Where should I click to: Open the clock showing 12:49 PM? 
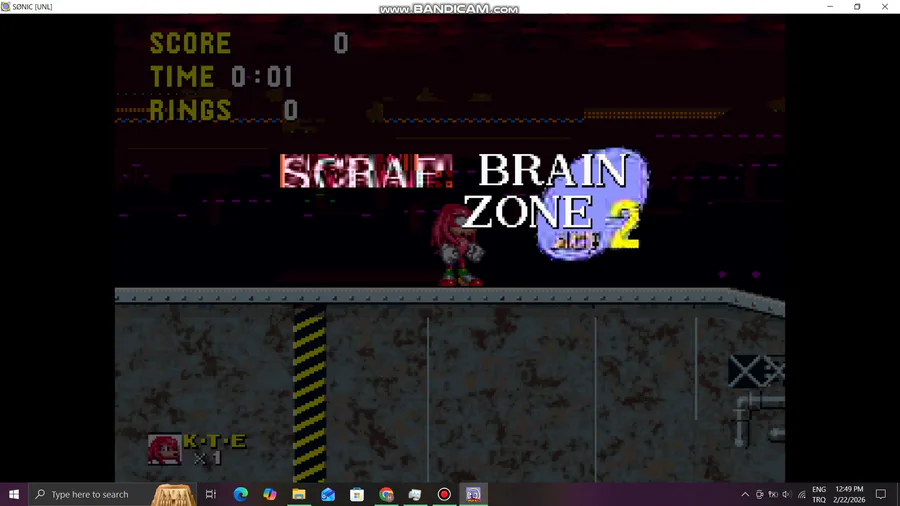(x=849, y=495)
